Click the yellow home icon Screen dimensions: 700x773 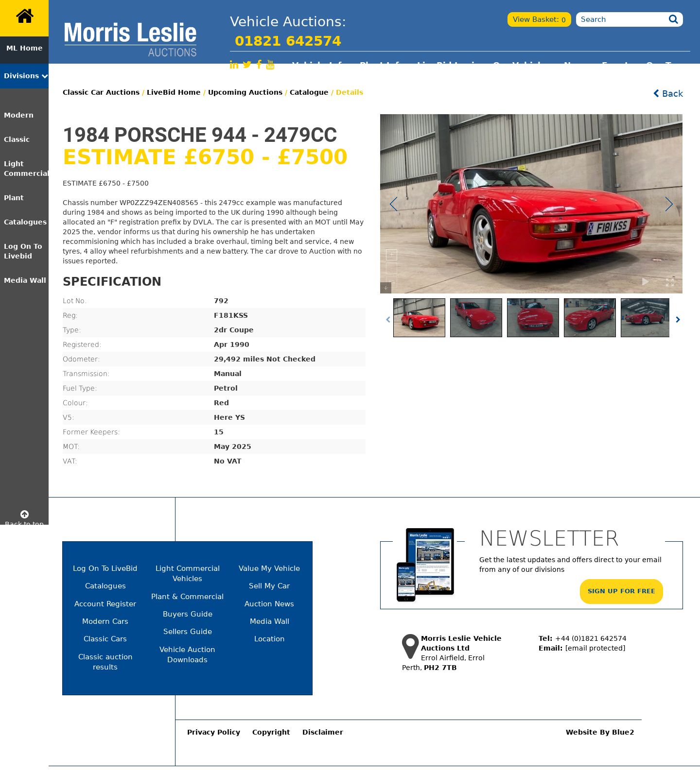[24, 17]
